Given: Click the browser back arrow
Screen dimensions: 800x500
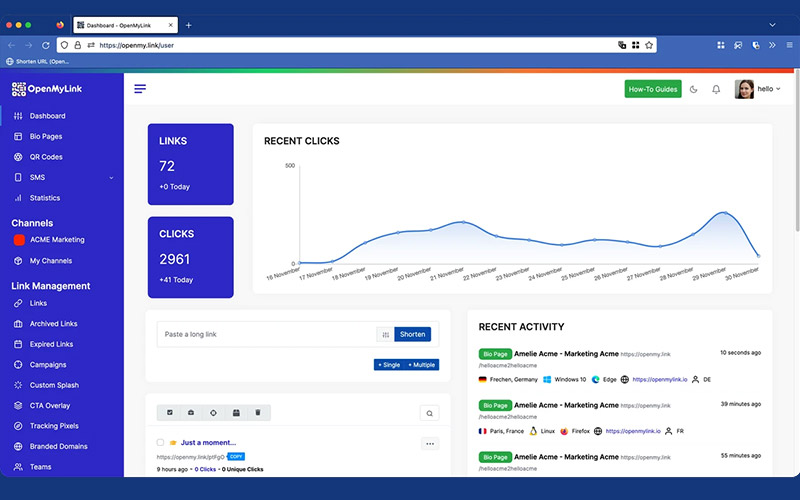Looking at the screenshot, I should (11, 45).
